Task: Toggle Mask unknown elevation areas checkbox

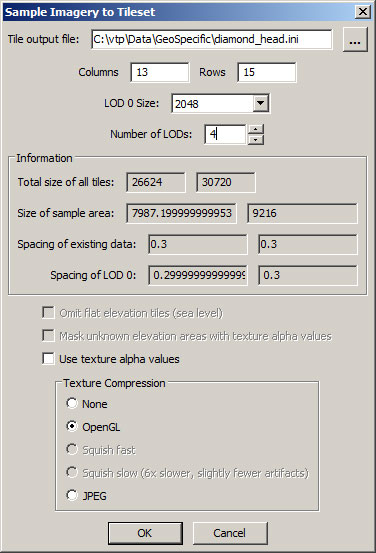Action: tap(48, 336)
